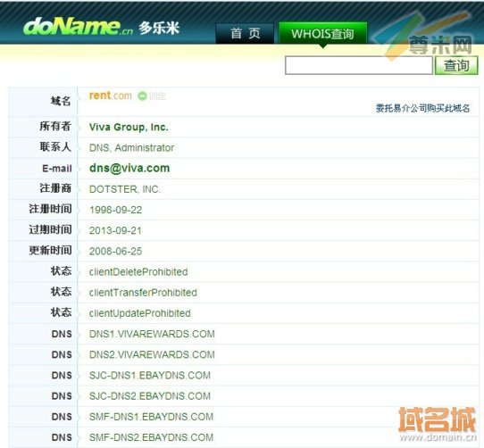Click the 注册商 row label
This screenshot has height=448, width=484.
pyautogui.click(x=55, y=188)
